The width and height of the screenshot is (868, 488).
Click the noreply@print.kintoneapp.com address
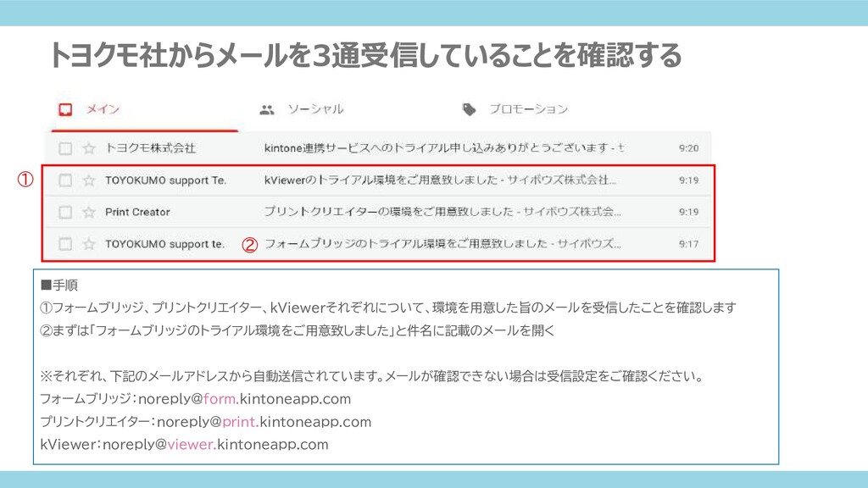[264, 422]
